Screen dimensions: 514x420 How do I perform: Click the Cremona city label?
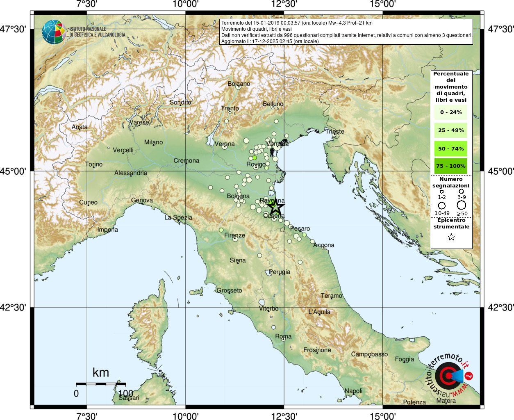pos(186,160)
